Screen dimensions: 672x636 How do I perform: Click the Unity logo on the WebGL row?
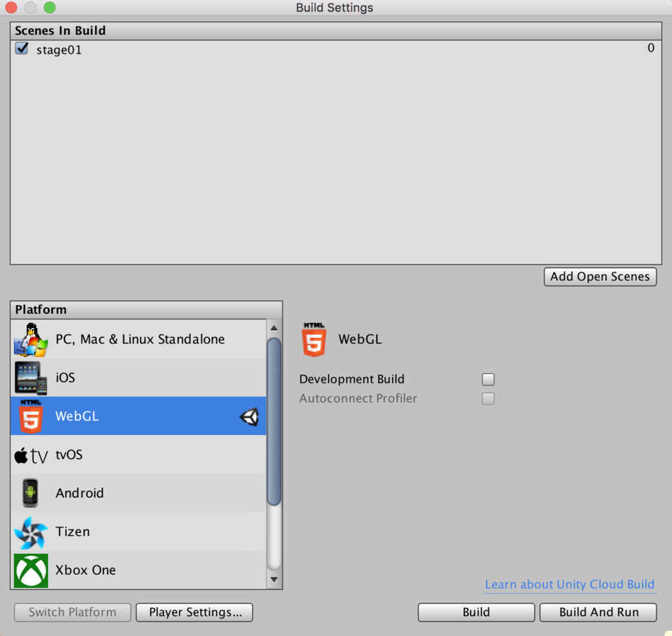pyautogui.click(x=249, y=417)
